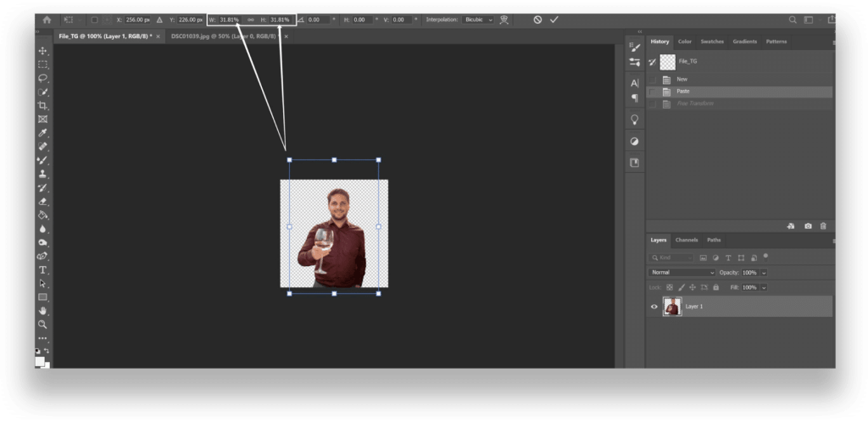
Task: Click the camera icon for new snapshot
Action: (808, 226)
